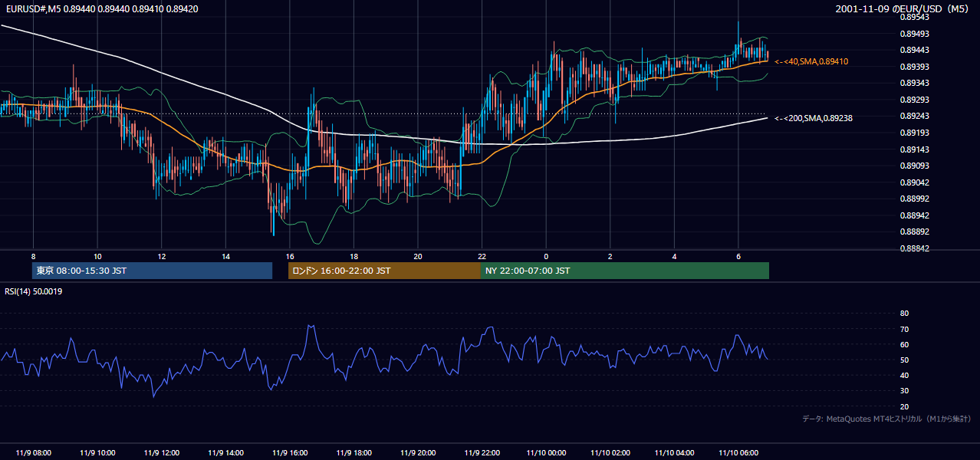
Task: Click the NY 22:00-07:00 JST session bar
Action: coord(625,271)
